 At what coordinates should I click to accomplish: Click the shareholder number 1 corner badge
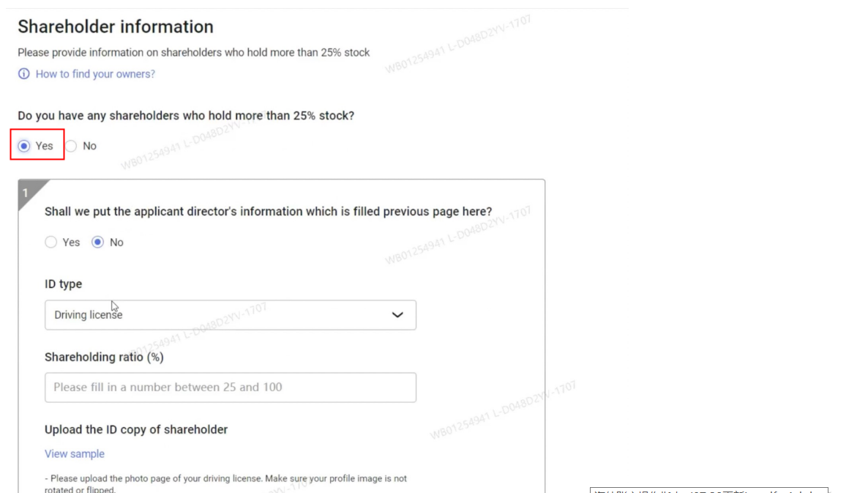coord(26,192)
